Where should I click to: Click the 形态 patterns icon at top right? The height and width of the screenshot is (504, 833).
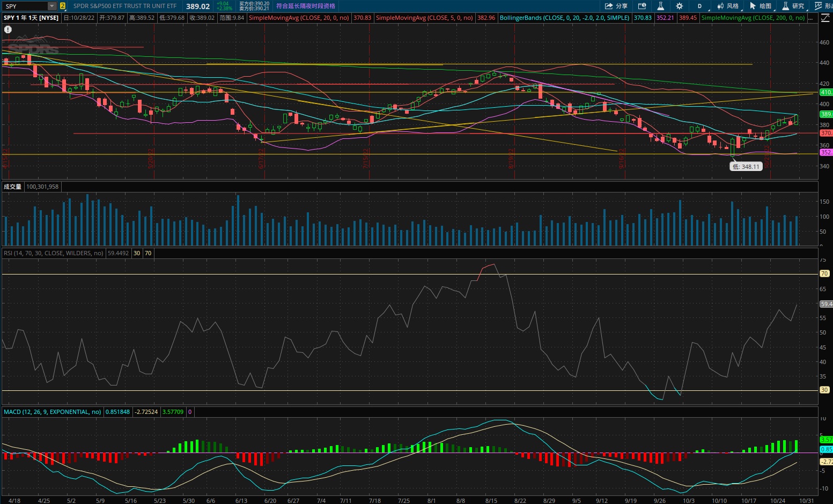point(823,6)
